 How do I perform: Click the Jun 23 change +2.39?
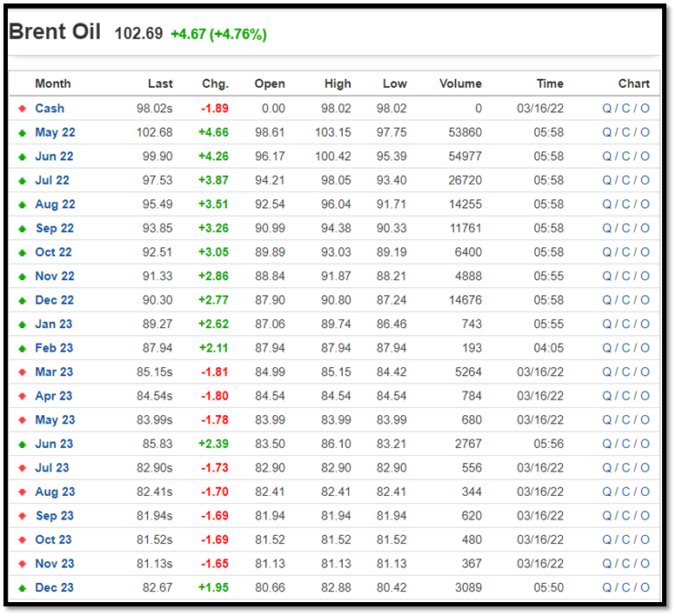(x=213, y=444)
